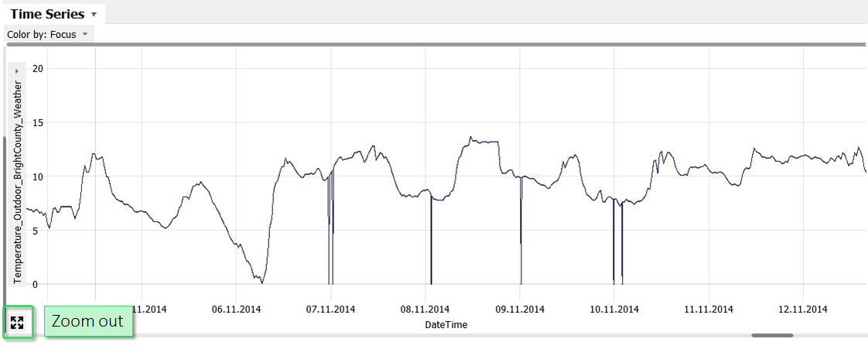Viewport: 868px width, 349px height.
Task: Click the 11.11.2014 date tick label
Action: [x=709, y=310]
